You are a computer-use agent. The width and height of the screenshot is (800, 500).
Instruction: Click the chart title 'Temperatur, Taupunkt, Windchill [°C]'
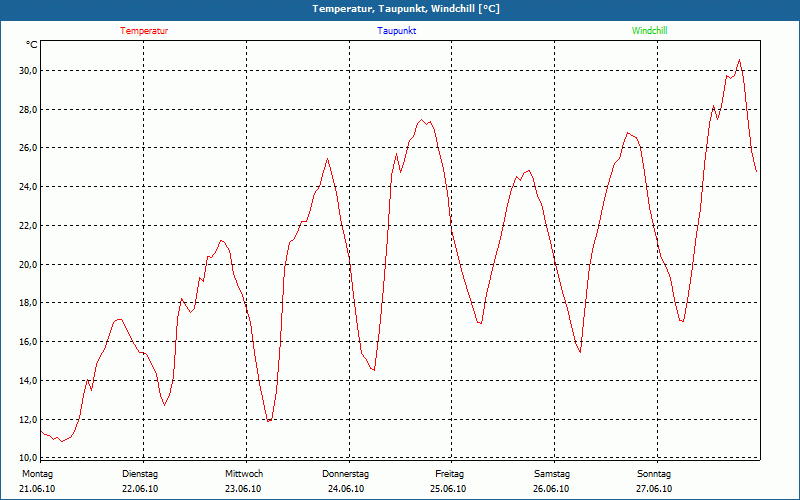(x=406, y=9)
